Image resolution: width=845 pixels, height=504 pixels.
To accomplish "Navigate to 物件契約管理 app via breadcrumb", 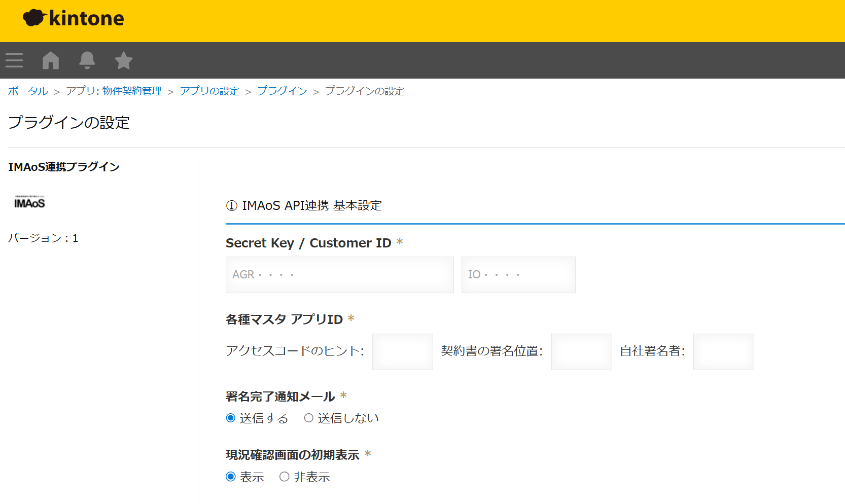I will pyautogui.click(x=131, y=91).
